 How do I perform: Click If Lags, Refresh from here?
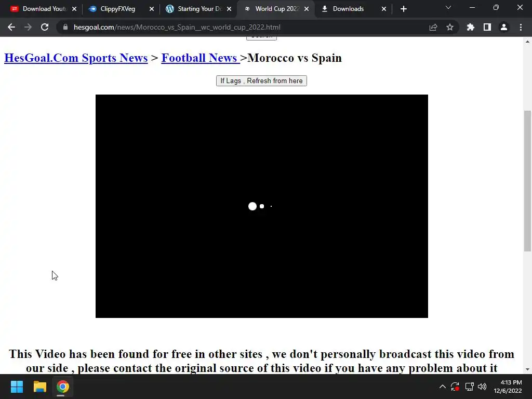click(262, 81)
